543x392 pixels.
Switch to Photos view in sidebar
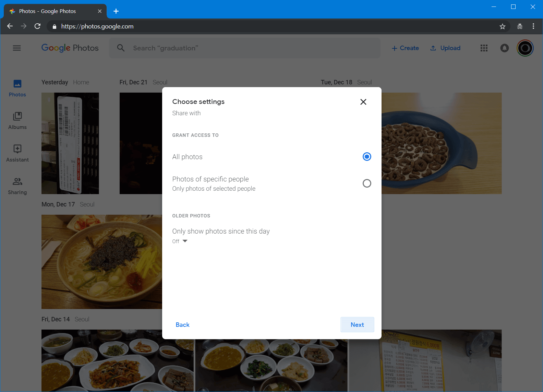(x=17, y=88)
